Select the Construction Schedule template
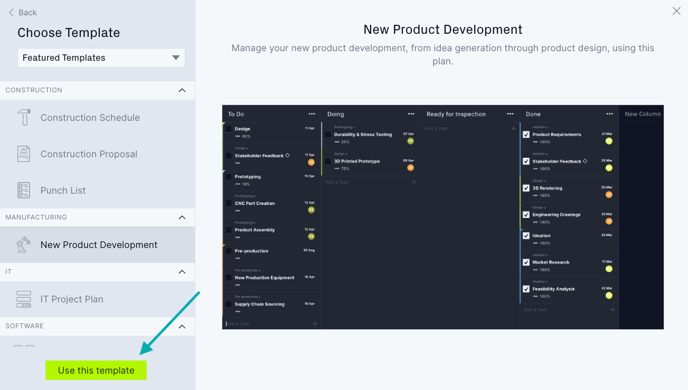The width and height of the screenshot is (688, 390). point(97,118)
